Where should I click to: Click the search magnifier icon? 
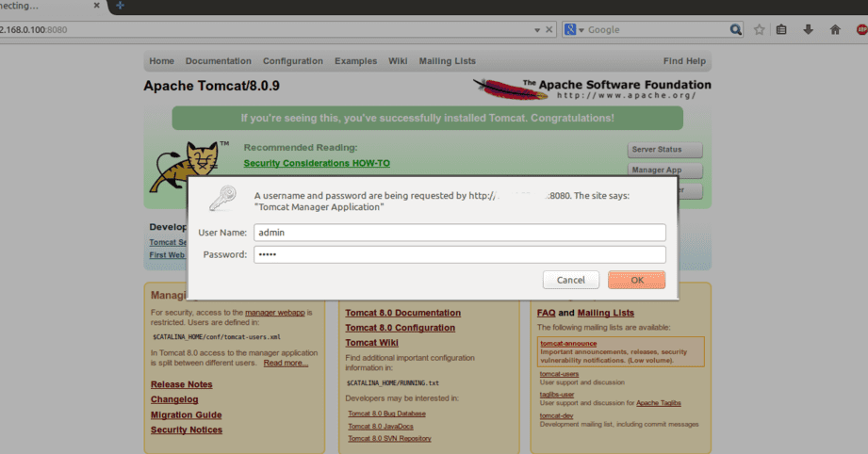click(x=735, y=29)
